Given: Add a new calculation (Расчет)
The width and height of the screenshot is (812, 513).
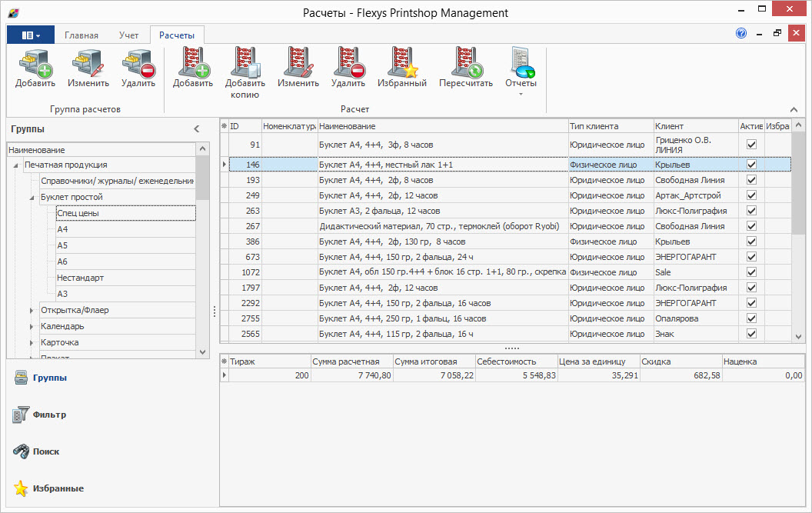Looking at the screenshot, I should coord(193,69).
